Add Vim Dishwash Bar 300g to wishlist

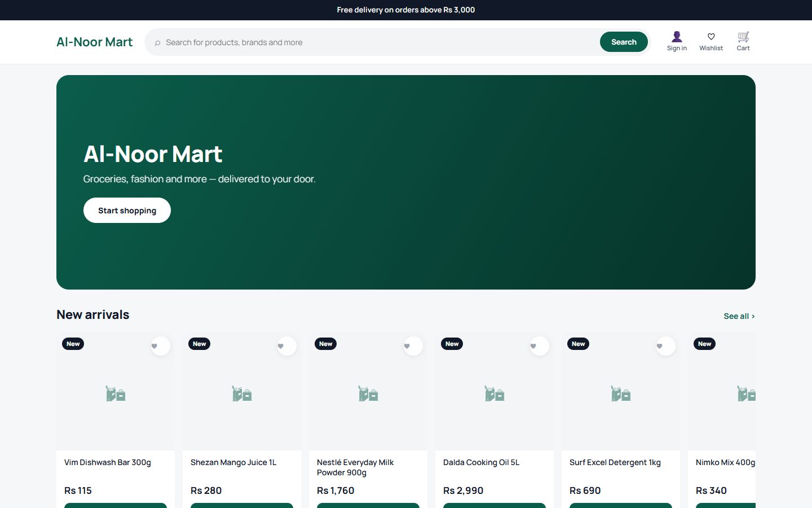(x=161, y=346)
